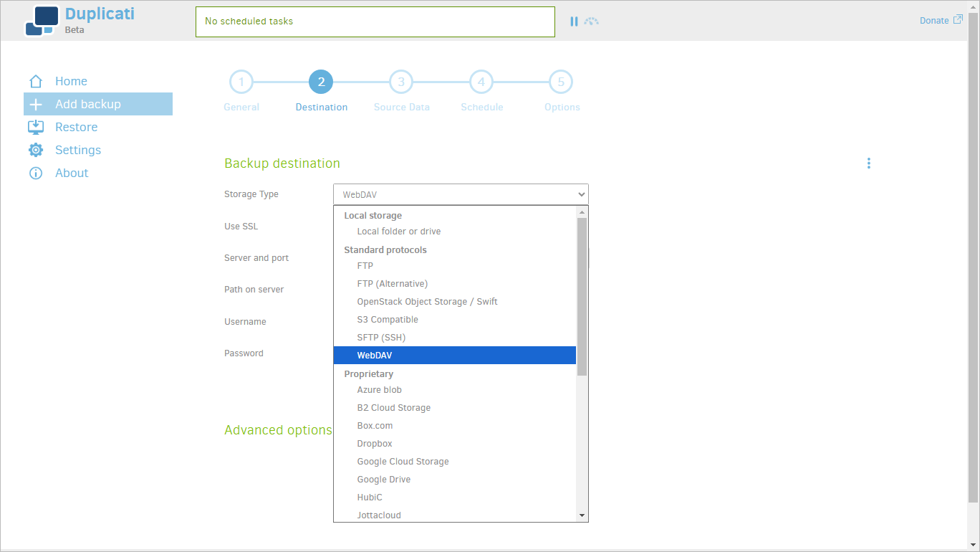Image resolution: width=980 pixels, height=552 pixels.
Task: Click the Local storage group header
Action: [373, 216]
